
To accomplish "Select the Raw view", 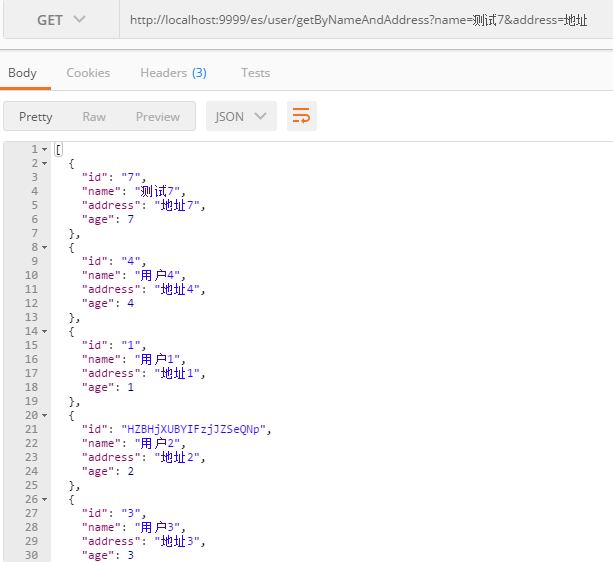I will point(94,116).
